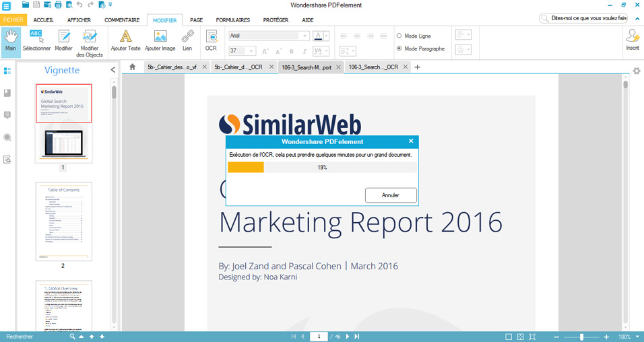Jump to first page in status bar
The width and height of the screenshot is (644, 342).
(x=293, y=337)
